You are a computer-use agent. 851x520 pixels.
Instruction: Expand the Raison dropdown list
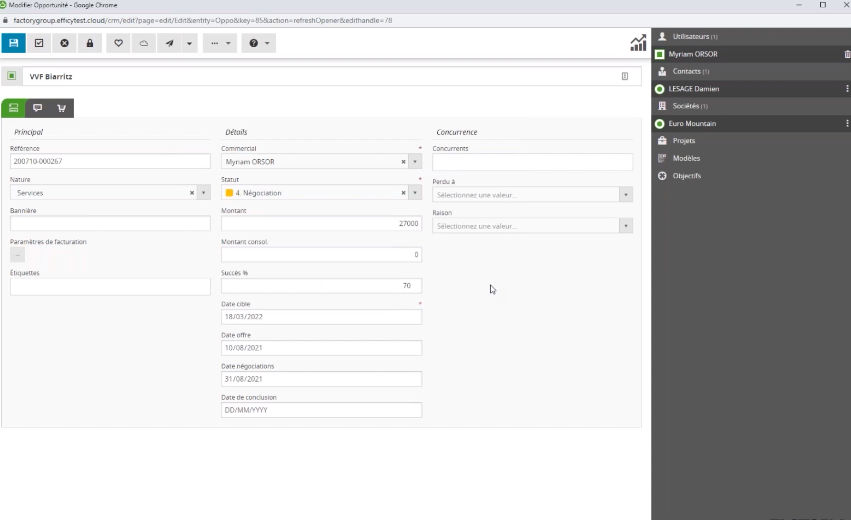(626, 226)
